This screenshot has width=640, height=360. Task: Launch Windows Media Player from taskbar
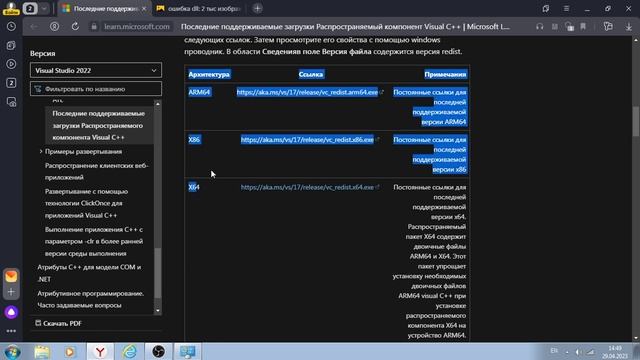tap(70, 352)
